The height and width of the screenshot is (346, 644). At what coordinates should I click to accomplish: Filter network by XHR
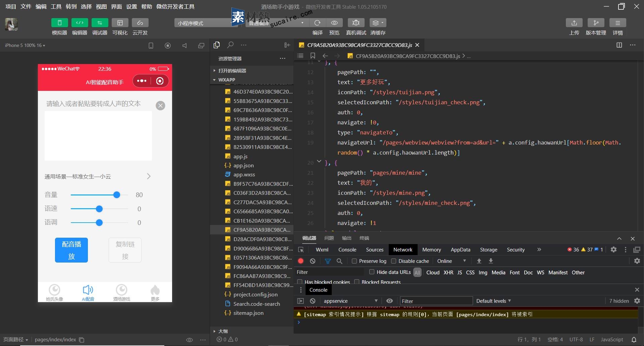448,272
